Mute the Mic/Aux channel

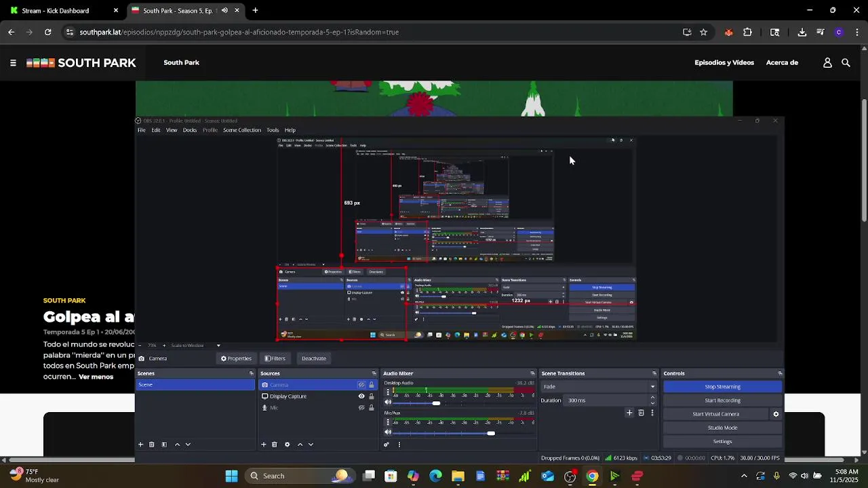pyautogui.click(x=389, y=432)
